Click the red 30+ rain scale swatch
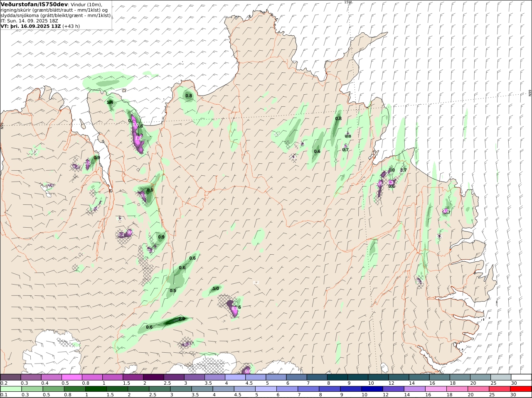The image size is (532, 398). tap(522, 389)
